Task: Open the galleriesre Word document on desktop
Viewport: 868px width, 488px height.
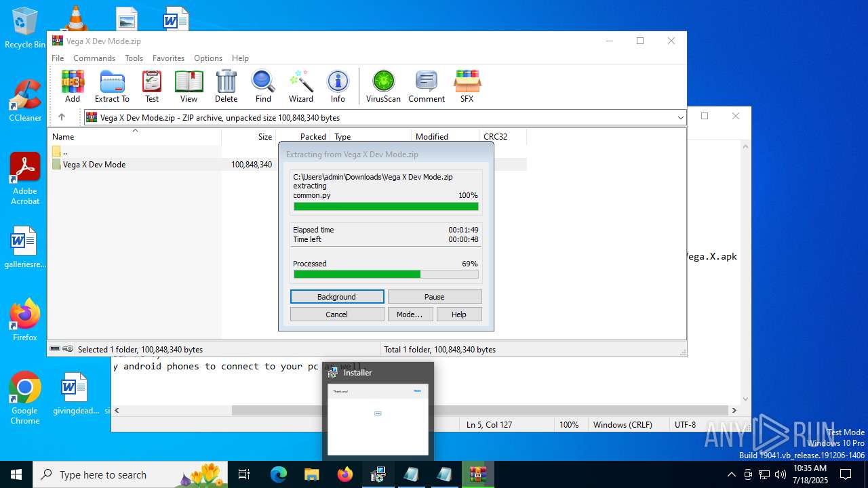Action: pyautogui.click(x=25, y=247)
